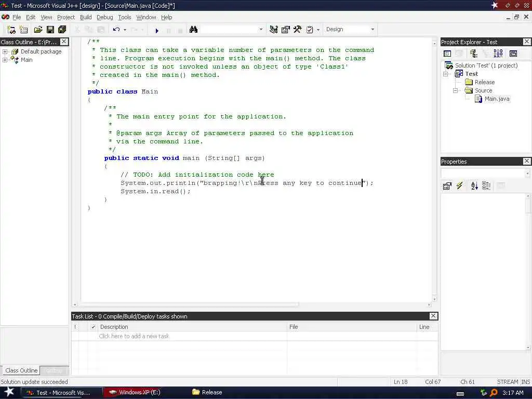Viewport: 532px width, 399px height.
Task: Click the Release folder icon in Project Explorer
Action: coord(469,82)
